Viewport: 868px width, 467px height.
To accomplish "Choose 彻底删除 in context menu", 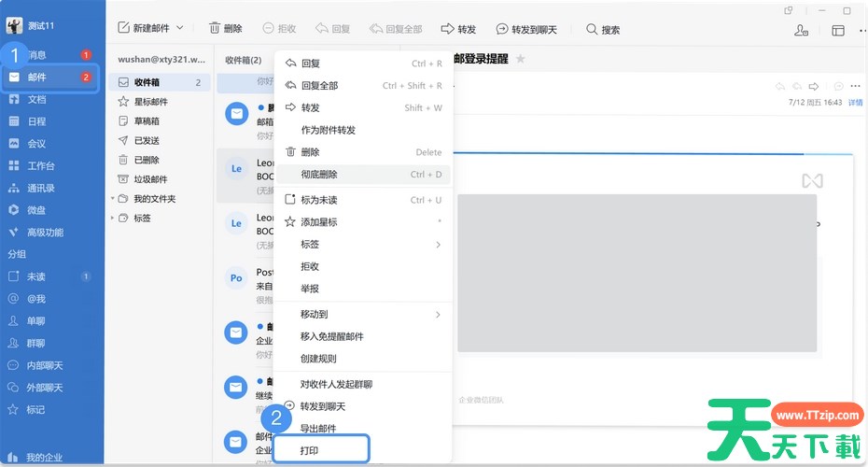I will [x=319, y=175].
